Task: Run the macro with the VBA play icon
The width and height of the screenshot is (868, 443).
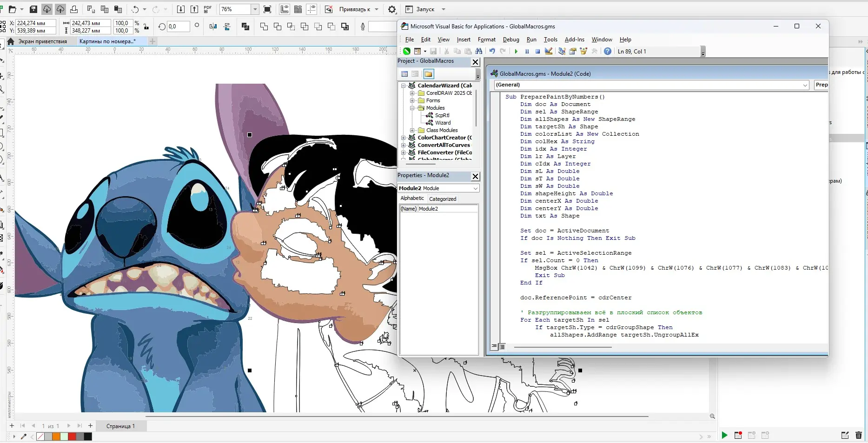Action: click(x=516, y=51)
